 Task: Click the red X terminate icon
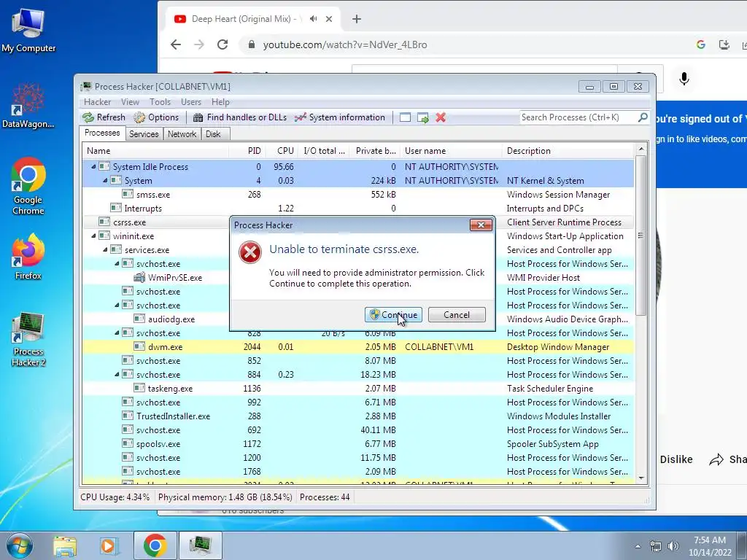[441, 117]
